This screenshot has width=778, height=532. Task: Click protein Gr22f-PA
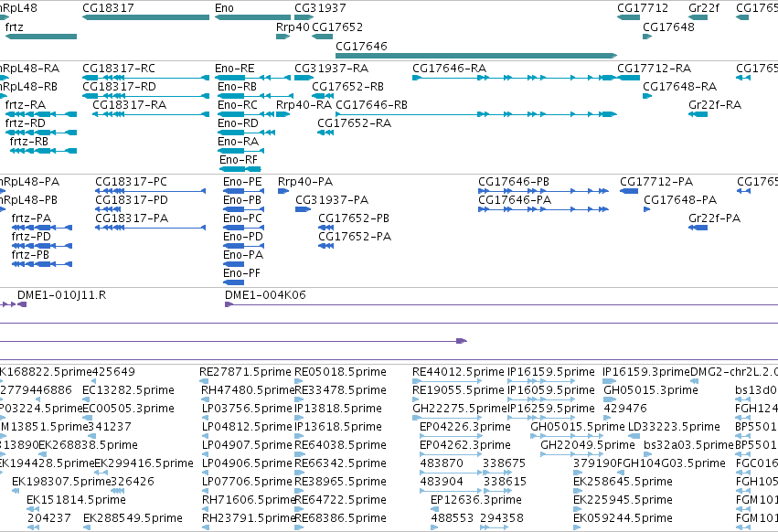coord(698,228)
